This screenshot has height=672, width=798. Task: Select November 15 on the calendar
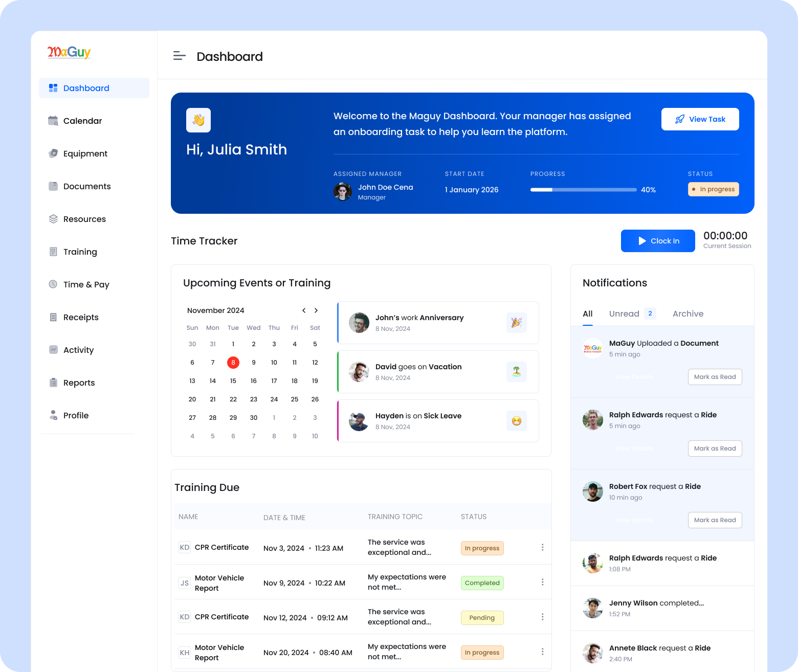click(x=233, y=381)
